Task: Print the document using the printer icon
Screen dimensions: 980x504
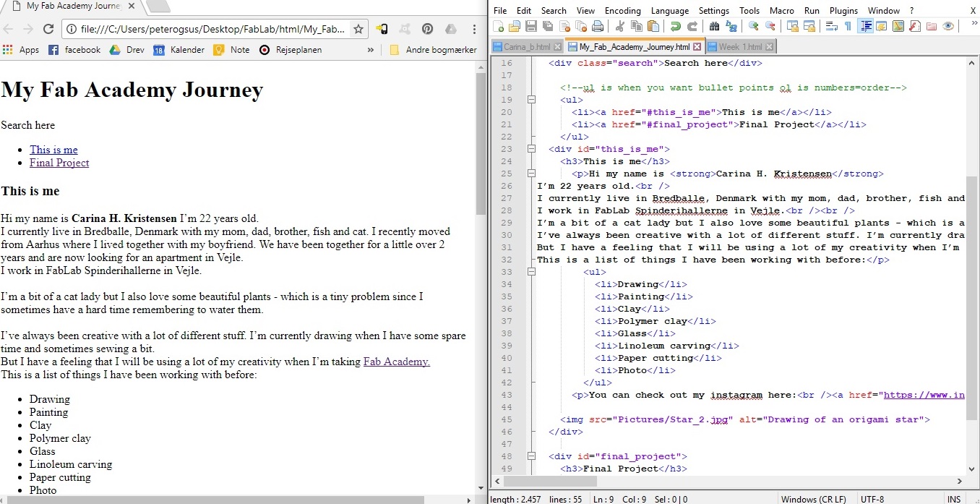Action: pyautogui.click(x=597, y=27)
